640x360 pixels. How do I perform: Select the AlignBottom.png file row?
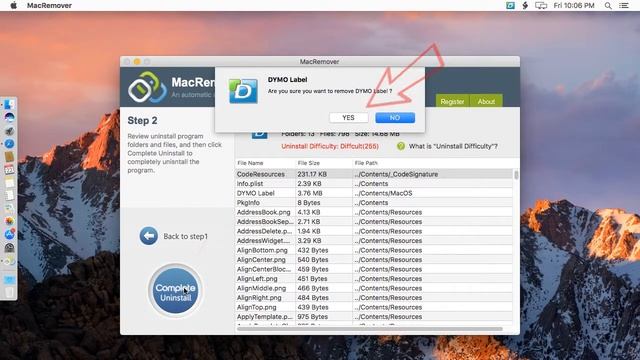[374, 250]
